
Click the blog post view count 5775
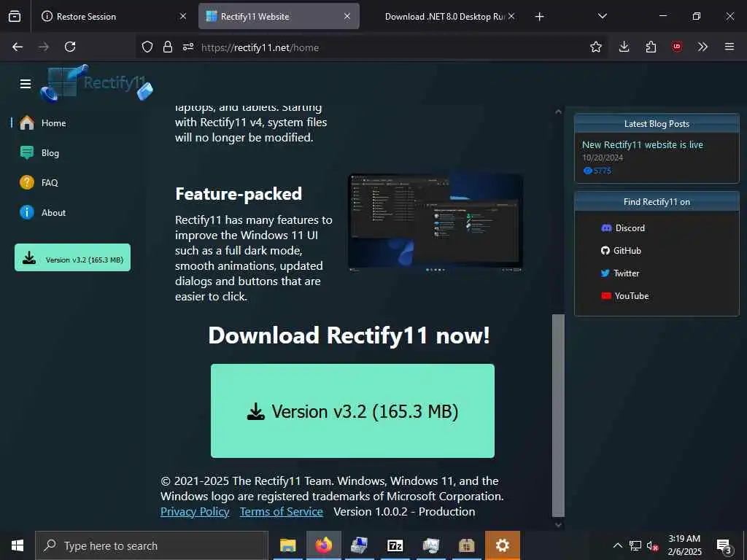[597, 171]
